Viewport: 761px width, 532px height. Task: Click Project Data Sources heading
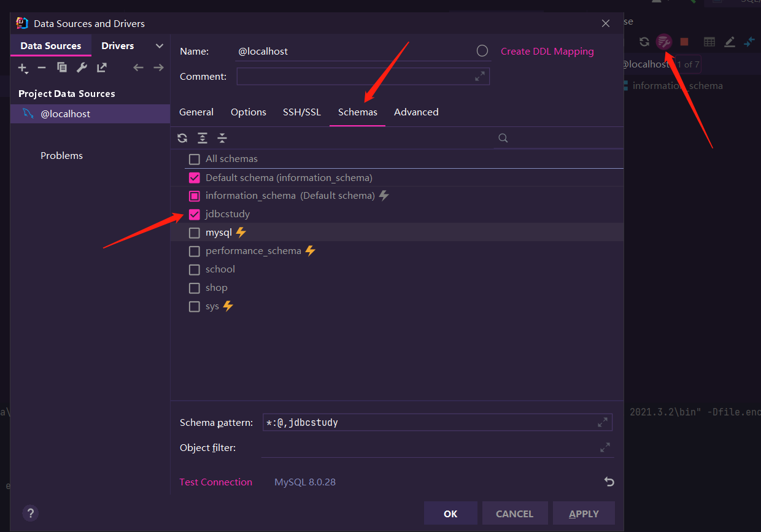pyautogui.click(x=67, y=93)
